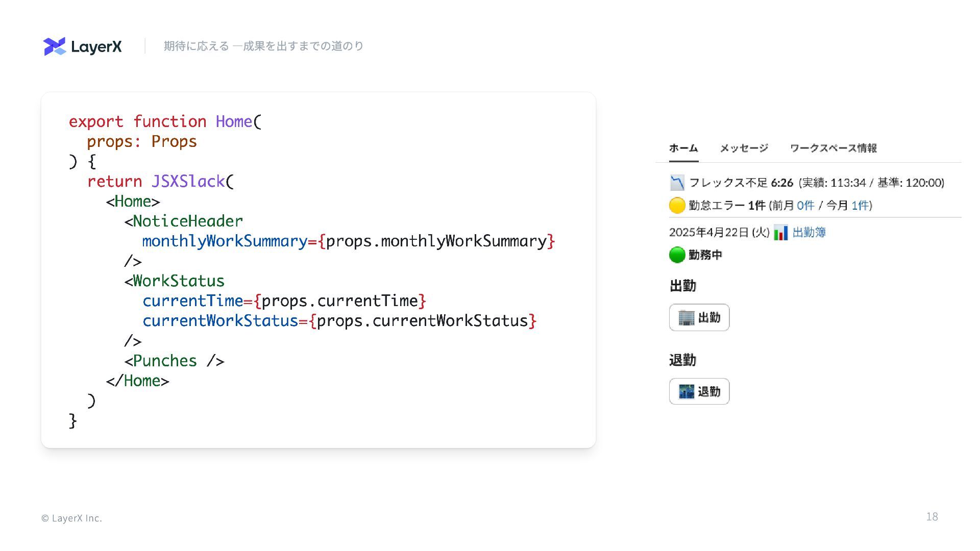
Task: Open the 前月 0件 errors link
Action: coord(805,206)
